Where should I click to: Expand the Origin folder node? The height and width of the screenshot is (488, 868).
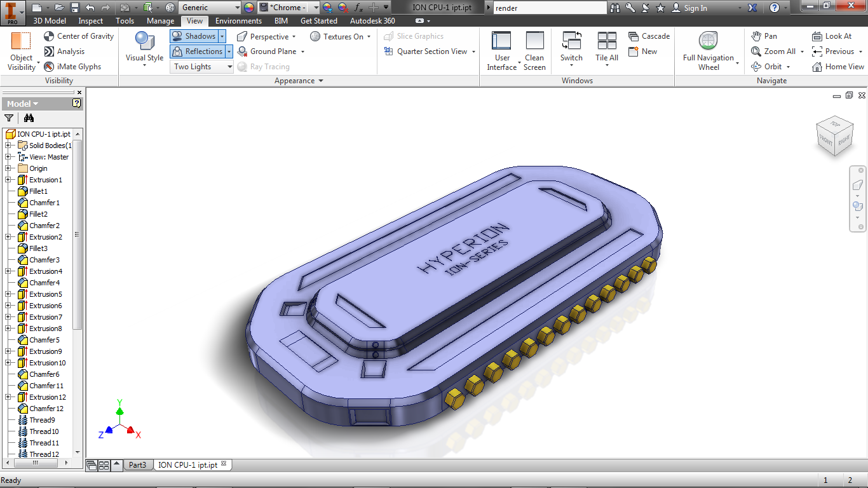pyautogui.click(x=8, y=168)
